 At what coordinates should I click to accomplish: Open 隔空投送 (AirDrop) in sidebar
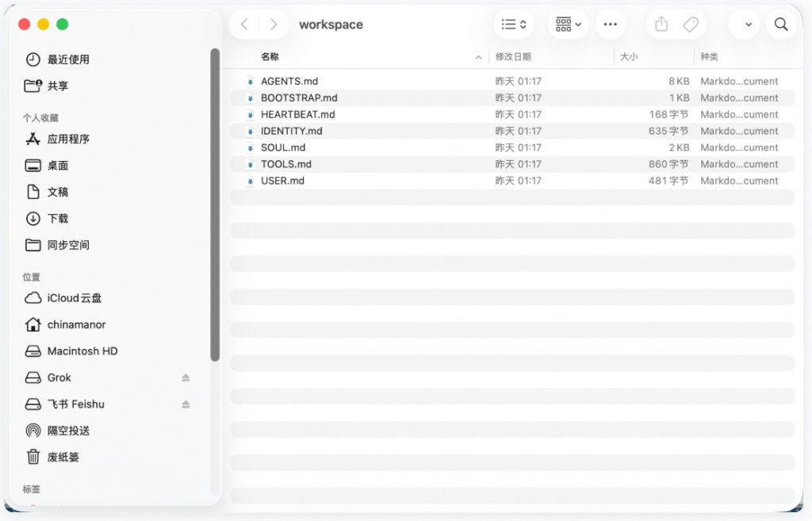pos(68,431)
